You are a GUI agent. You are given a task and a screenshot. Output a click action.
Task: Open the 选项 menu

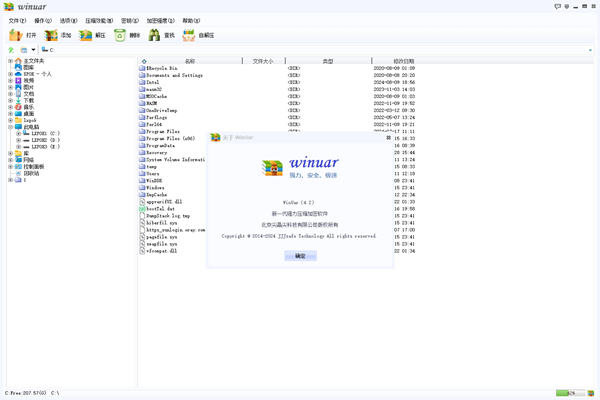[68, 21]
